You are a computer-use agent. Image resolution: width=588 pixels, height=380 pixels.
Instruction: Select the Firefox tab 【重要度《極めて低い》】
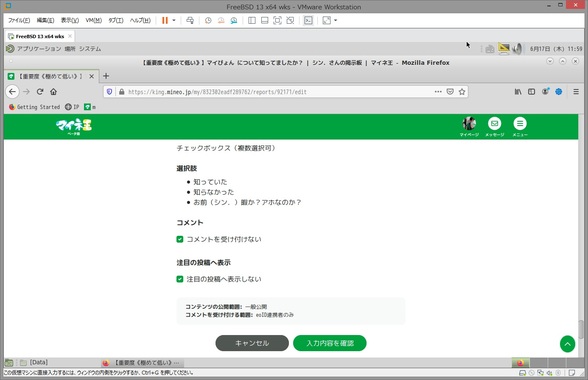point(51,76)
